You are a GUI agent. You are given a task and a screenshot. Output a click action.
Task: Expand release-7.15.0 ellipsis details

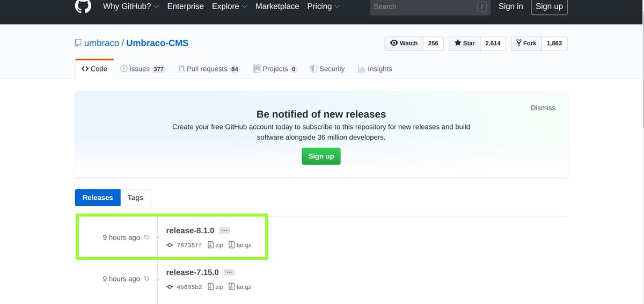click(229, 272)
